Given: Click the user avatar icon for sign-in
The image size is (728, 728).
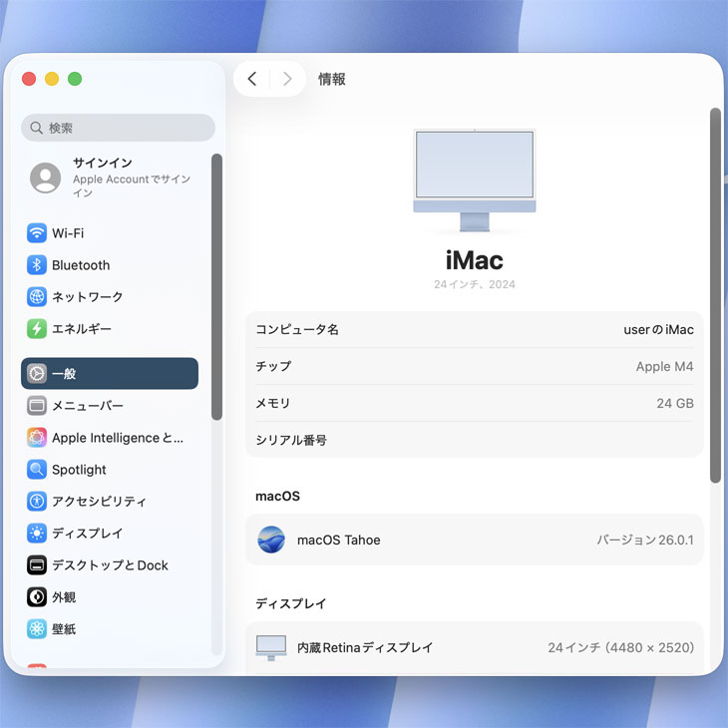Looking at the screenshot, I should 46,178.
